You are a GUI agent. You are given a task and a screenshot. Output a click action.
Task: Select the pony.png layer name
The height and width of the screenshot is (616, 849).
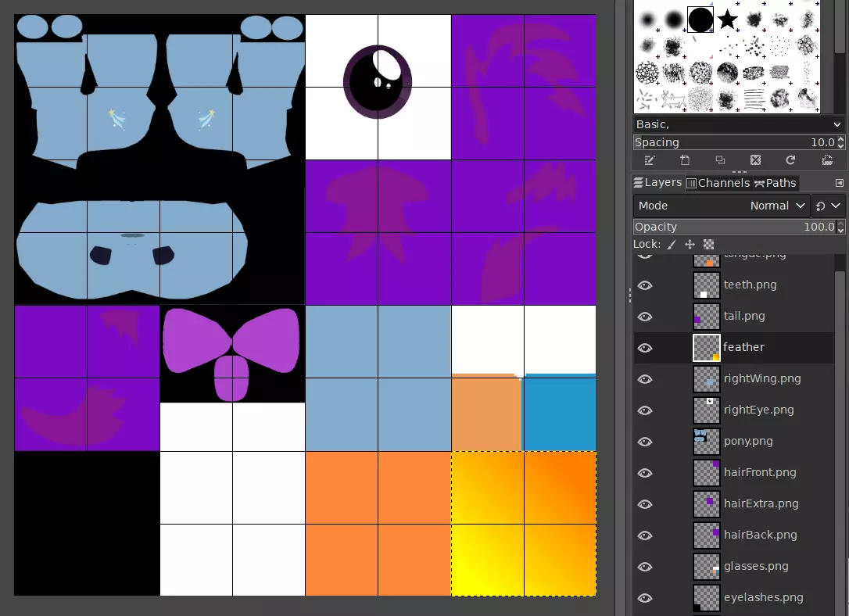(747, 441)
